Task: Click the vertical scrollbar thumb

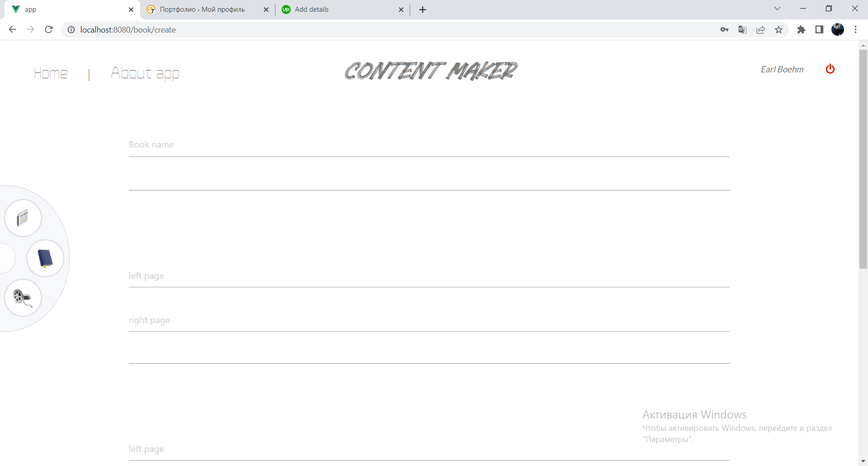Action: (x=863, y=159)
